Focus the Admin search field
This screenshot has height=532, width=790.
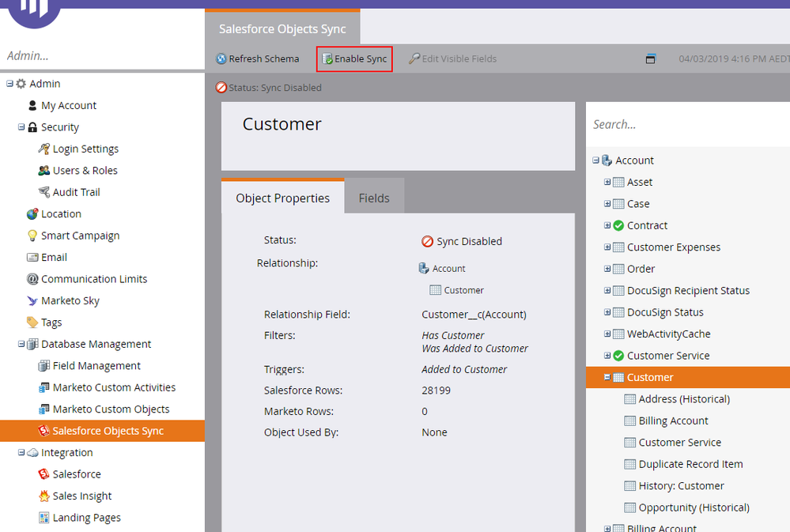tap(102, 55)
